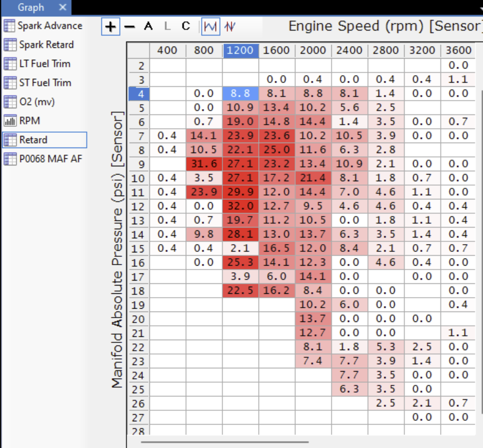Click the cell showing 9.5

tap(313, 206)
